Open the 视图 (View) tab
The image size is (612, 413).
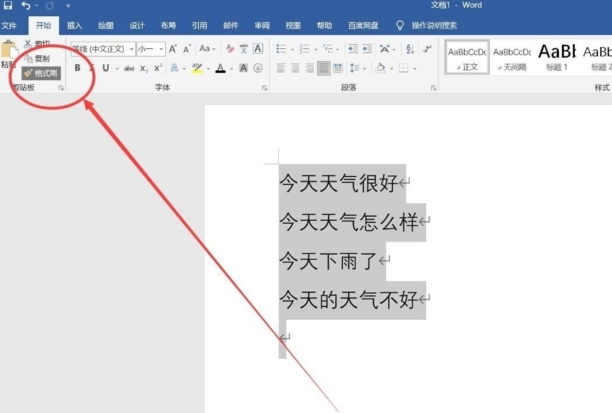click(293, 26)
